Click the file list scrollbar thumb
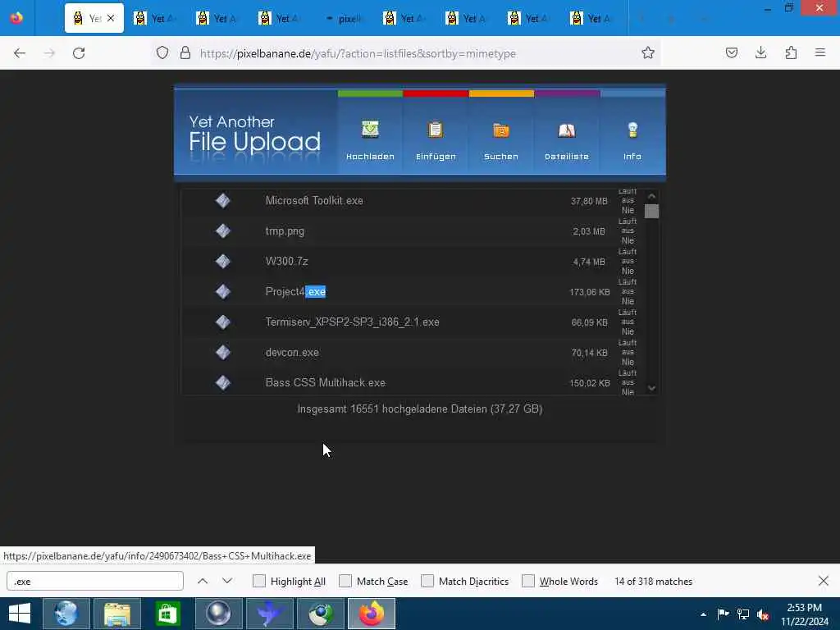840x630 pixels. point(651,211)
